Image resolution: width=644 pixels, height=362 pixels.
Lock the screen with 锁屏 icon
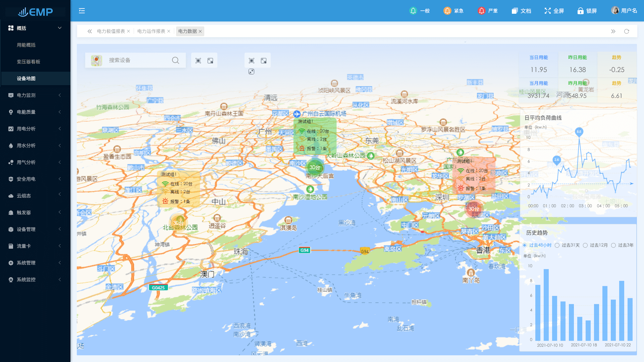point(580,11)
